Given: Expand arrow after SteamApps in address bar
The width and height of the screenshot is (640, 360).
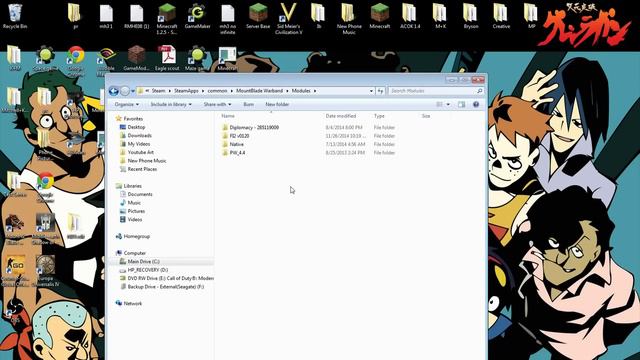Looking at the screenshot, I should coord(203,91).
